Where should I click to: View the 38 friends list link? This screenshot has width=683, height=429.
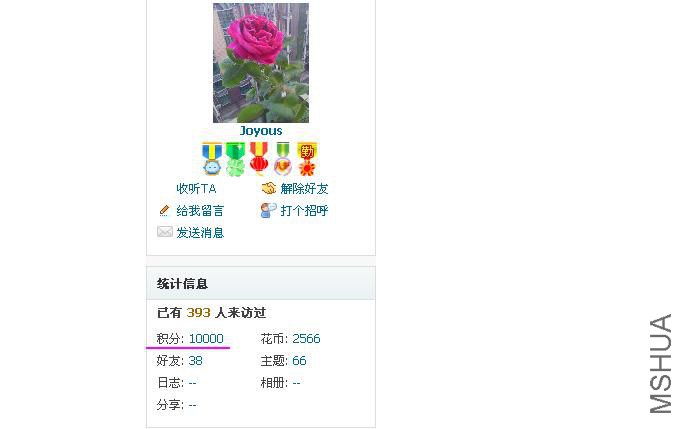pyautogui.click(x=195, y=361)
